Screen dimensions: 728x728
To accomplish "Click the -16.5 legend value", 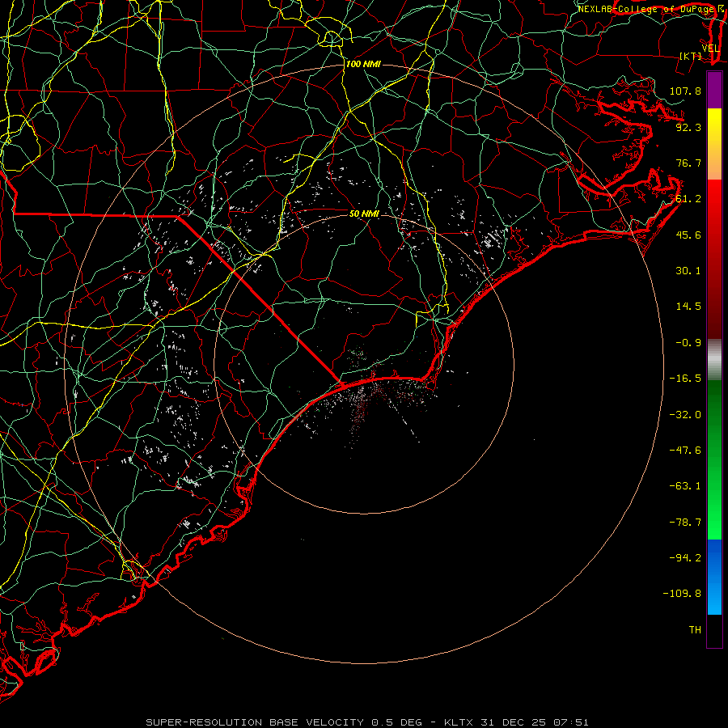I will click(685, 379).
